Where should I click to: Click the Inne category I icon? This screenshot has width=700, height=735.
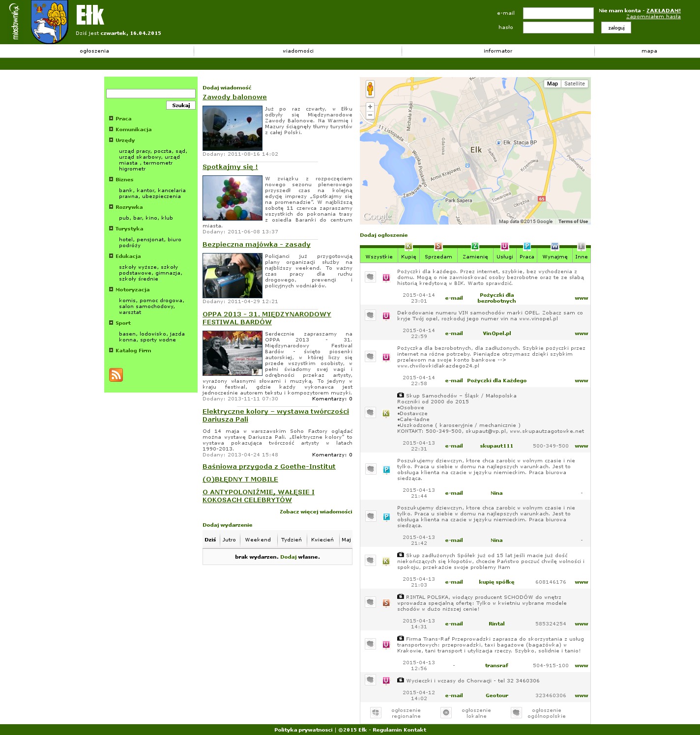581,246
